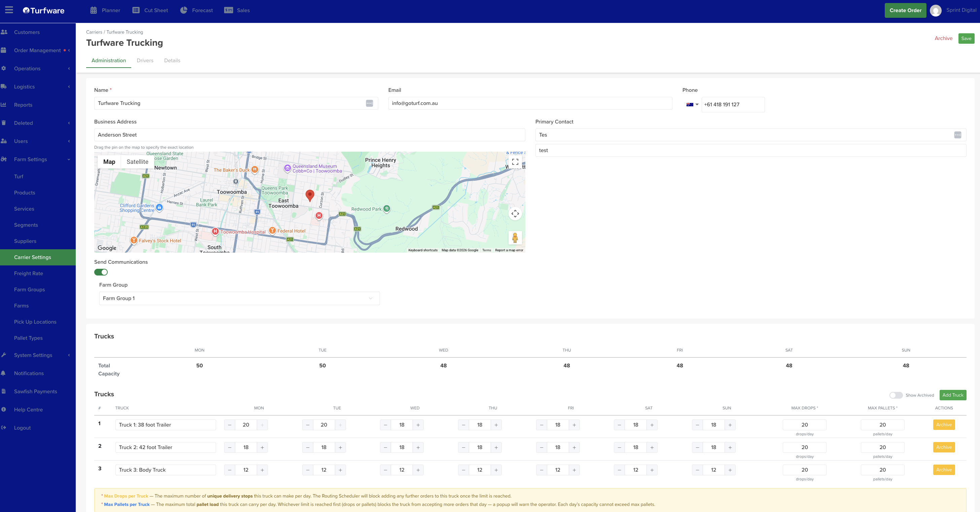Click the Create Order button
This screenshot has height=512, width=980.
905,10
